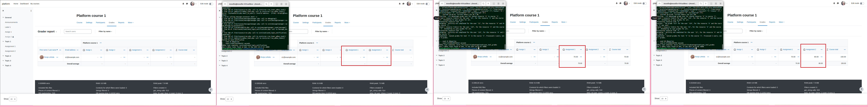Expand Topic 2 in leftmost course index

(x=3, y=56)
